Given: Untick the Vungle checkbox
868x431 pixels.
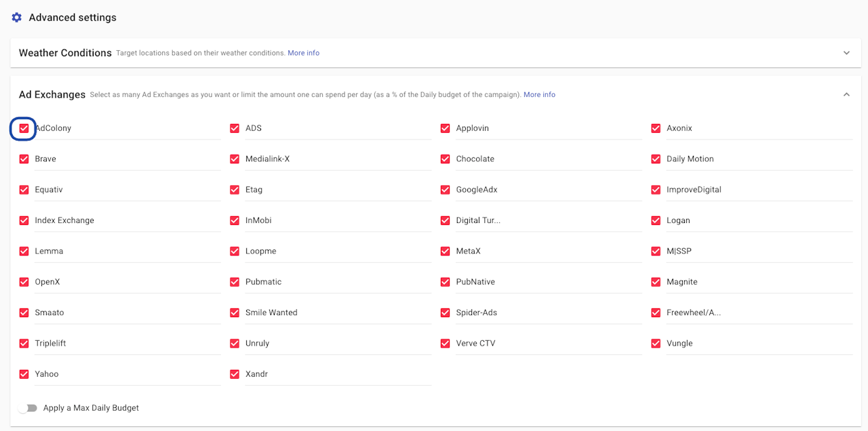Looking at the screenshot, I should pos(656,344).
